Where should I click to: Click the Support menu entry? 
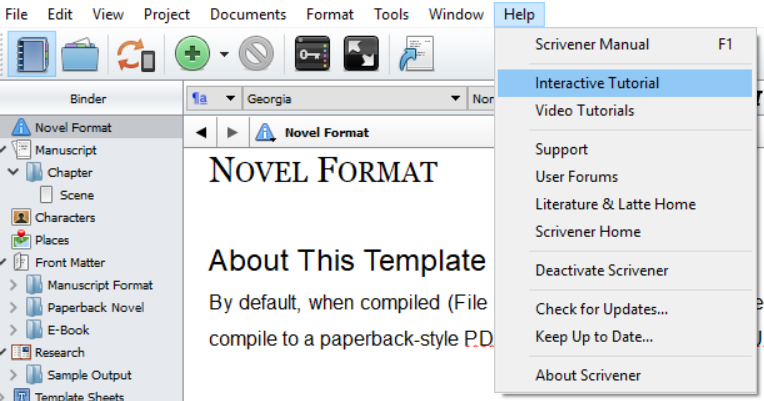click(x=626, y=149)
